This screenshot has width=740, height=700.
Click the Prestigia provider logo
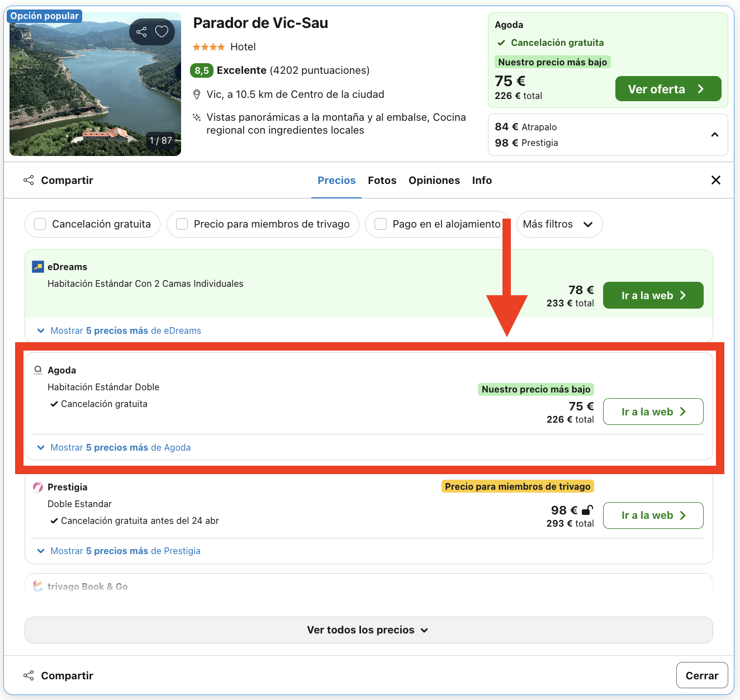38,487
